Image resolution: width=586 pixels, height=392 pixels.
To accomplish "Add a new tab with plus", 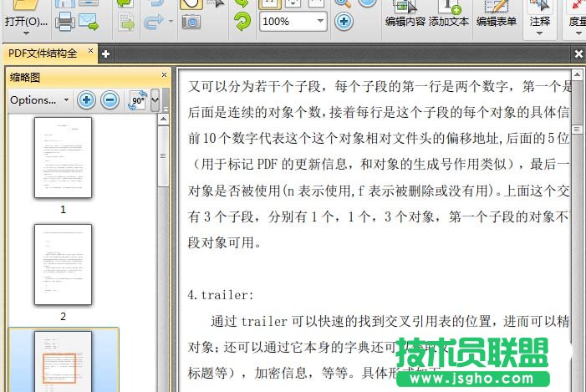I will (x=106, y=54).
